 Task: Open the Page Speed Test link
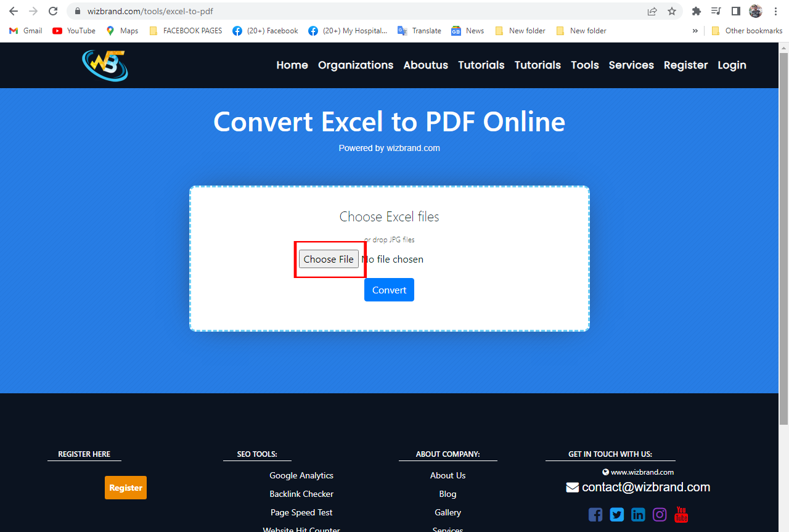301,512
